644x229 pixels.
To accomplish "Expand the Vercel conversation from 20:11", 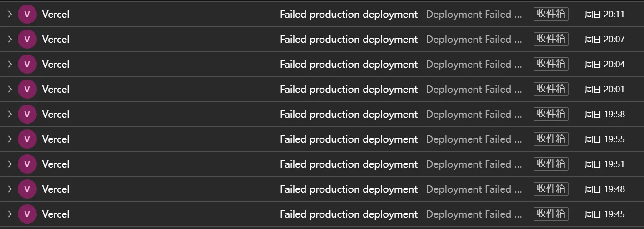I will 10,14.
